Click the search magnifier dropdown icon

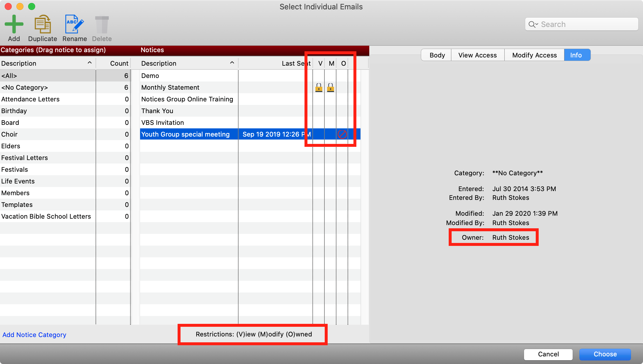[533, 24]
